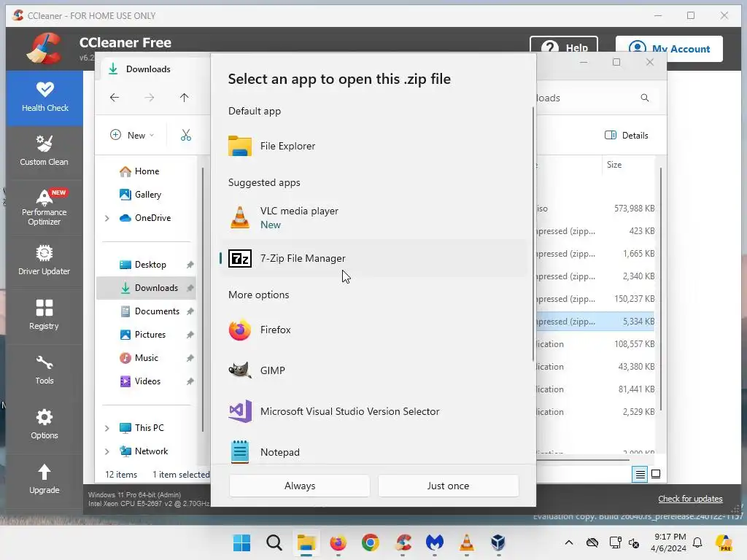The image size is (747, 560).
Task: Open the notifications bell
Action: 697,542
